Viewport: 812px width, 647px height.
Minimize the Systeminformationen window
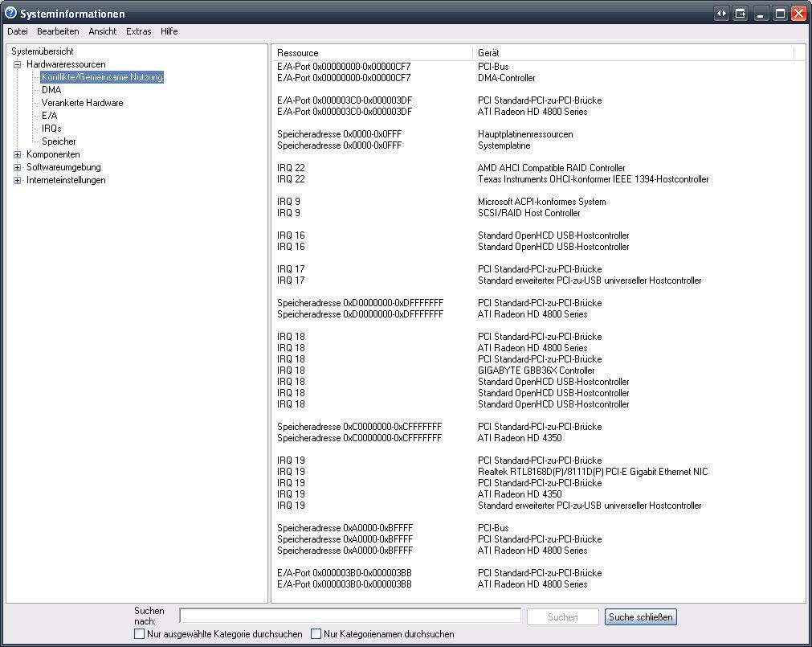click(x=760, y=14)
